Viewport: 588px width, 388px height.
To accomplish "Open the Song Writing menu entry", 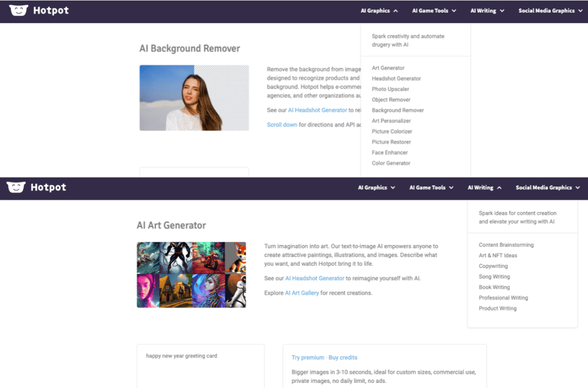I will tap(494, 277).
